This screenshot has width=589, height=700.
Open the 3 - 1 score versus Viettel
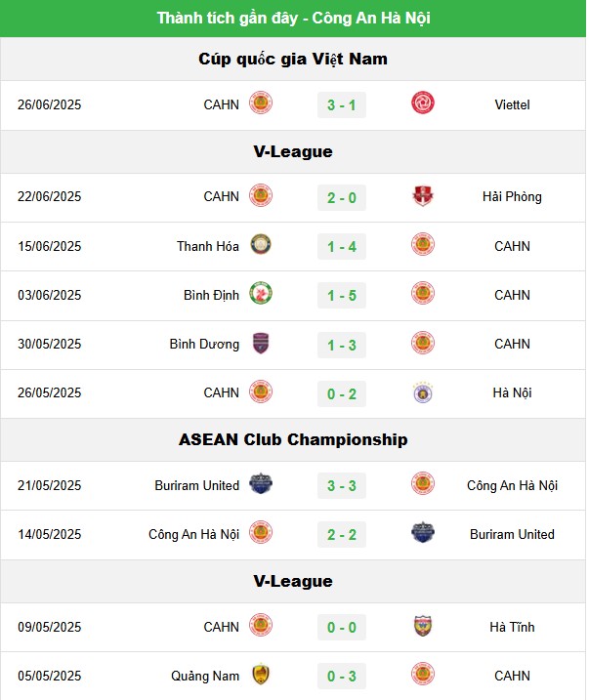342,105
